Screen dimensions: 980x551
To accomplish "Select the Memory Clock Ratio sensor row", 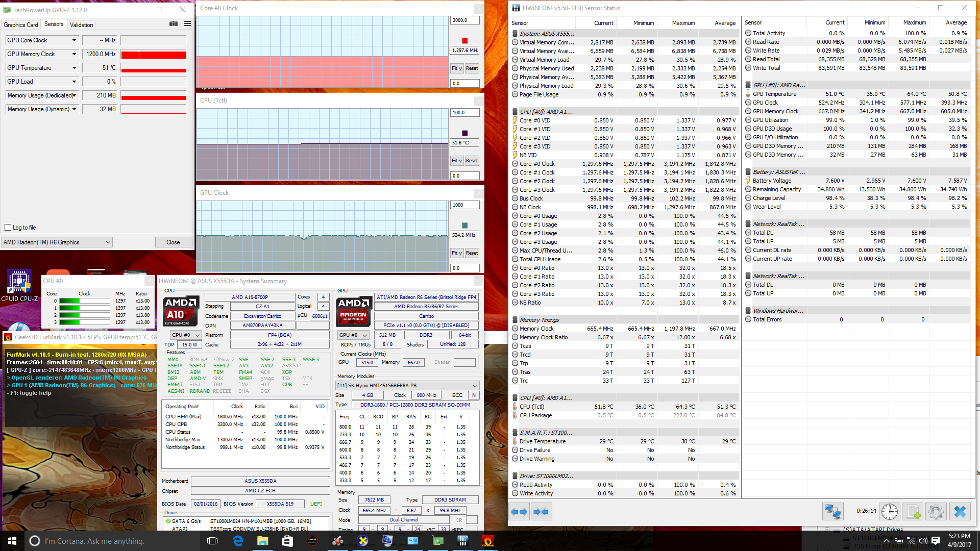I will click(x=625, y=337).
